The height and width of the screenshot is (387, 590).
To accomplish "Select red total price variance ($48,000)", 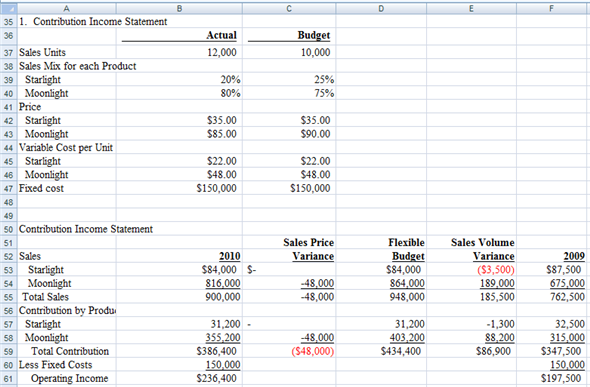I will coord(313,351).
